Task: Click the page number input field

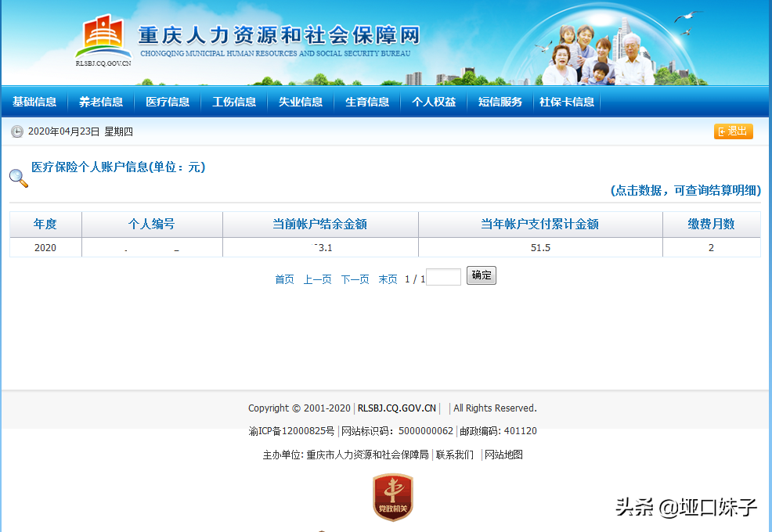Action: [443, 277]
